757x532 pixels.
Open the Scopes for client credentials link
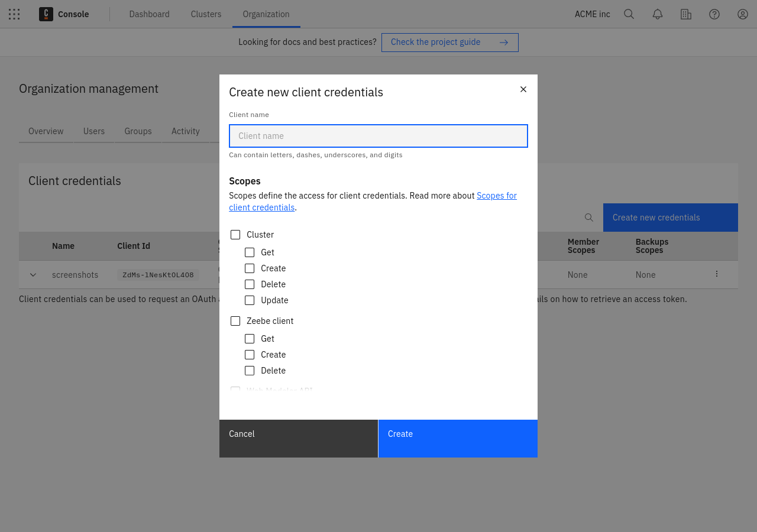point(496,196)
